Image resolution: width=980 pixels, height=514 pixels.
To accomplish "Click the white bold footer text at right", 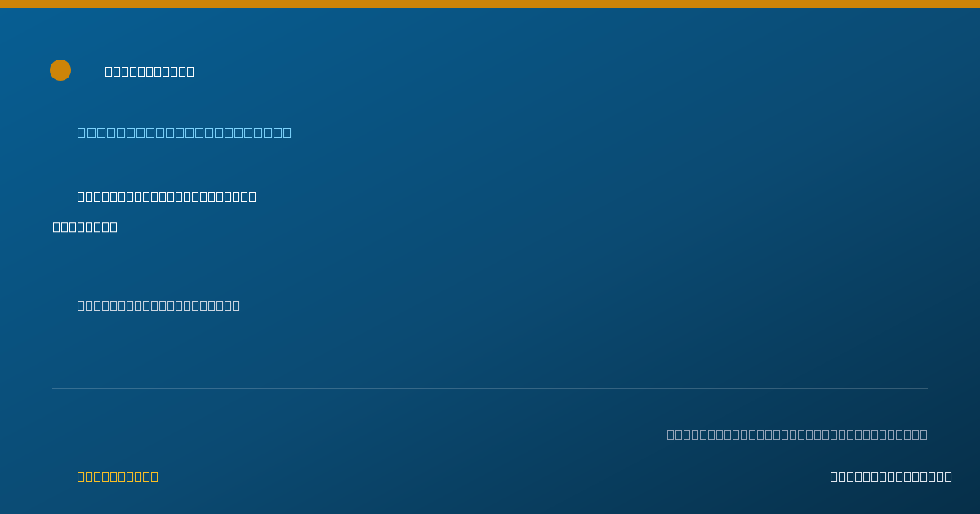I will click(891, 476).
